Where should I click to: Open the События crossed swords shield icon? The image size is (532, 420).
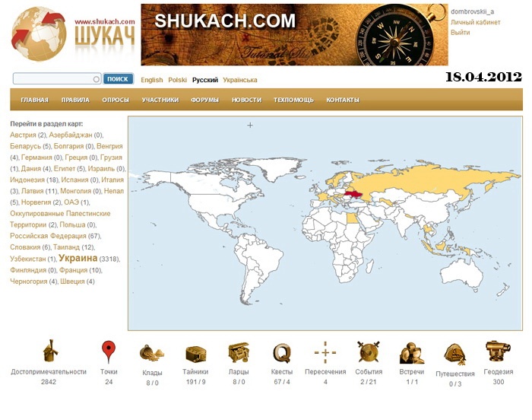369,352
